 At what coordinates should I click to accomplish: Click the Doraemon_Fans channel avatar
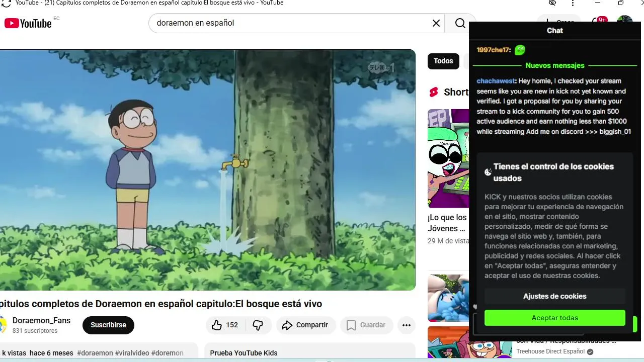3,325
